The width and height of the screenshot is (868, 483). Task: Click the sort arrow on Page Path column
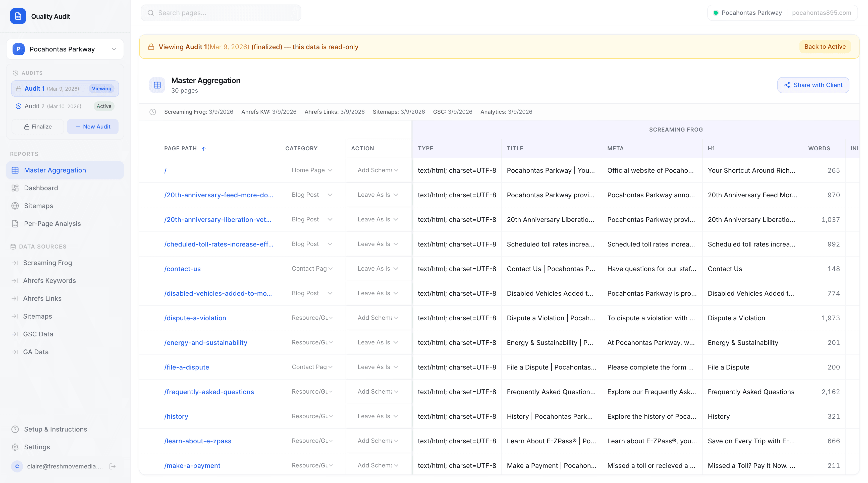click(x=203, y=149)
